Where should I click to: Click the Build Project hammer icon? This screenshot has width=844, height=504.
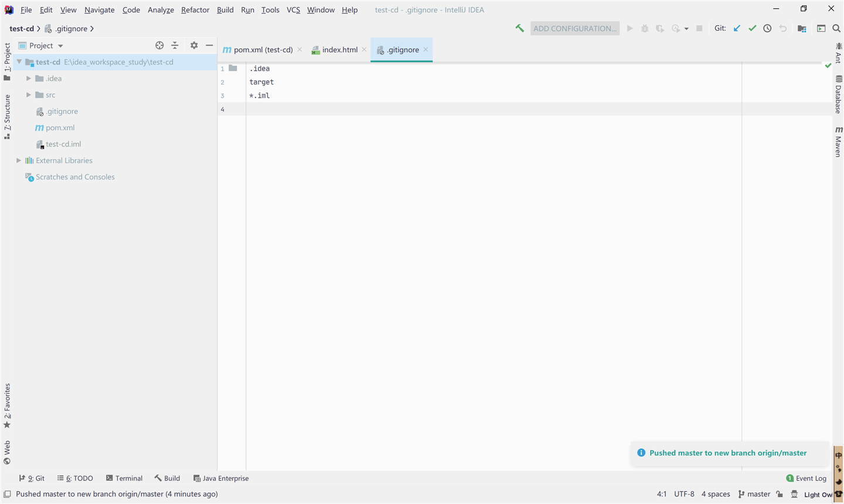(x=519, y=28)
